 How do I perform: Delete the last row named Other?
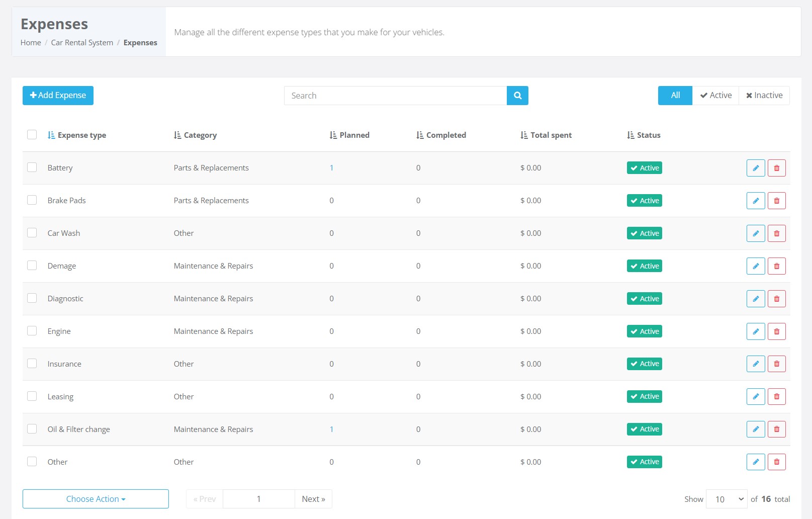coord(777,462)
